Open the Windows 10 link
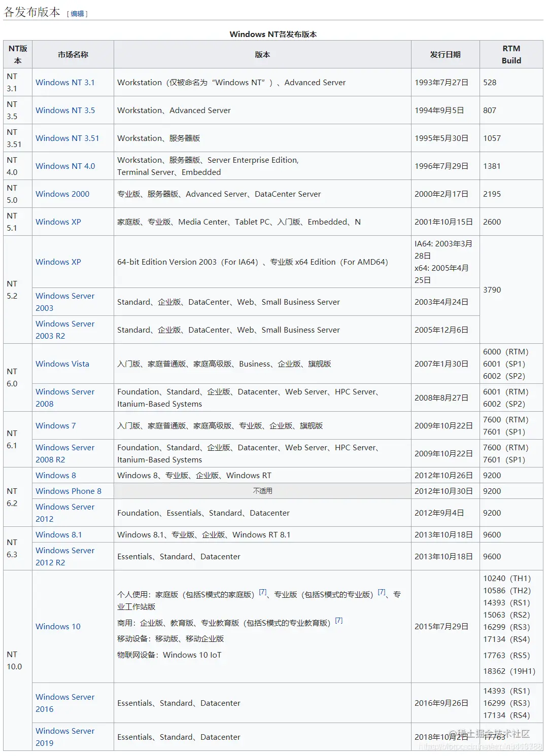This screenshot has height=756, width=547. tap(58, 626)
